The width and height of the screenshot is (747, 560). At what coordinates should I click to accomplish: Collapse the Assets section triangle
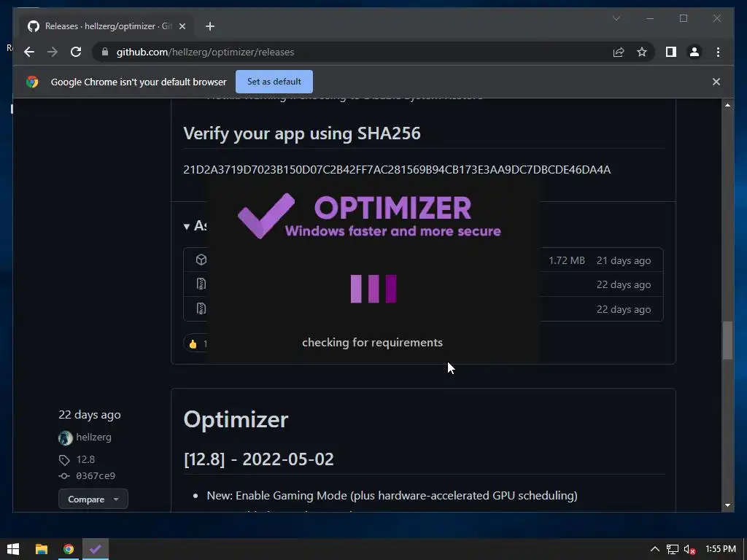(187, 226)
